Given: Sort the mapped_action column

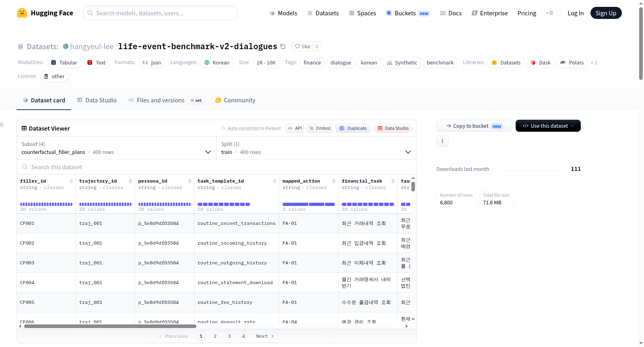Looking at the screenshot, I should 334,181.
